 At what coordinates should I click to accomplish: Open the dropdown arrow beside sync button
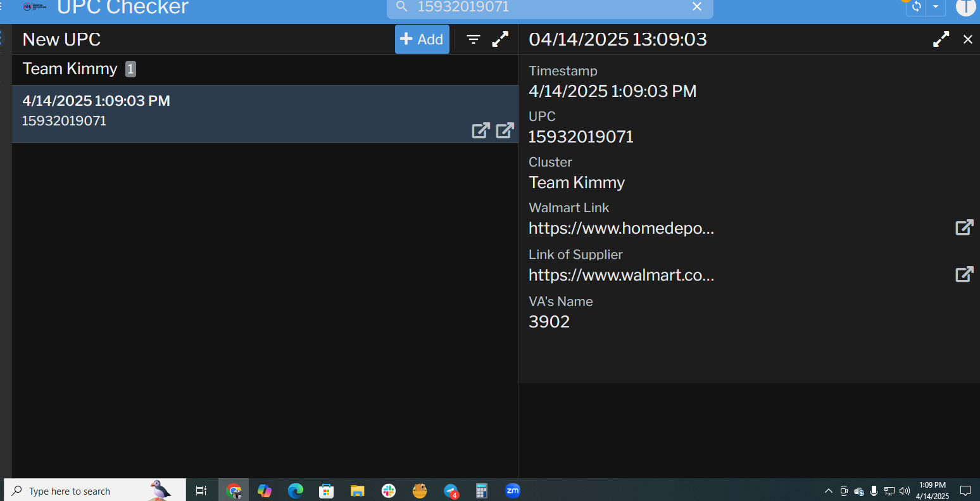(936, 7)
